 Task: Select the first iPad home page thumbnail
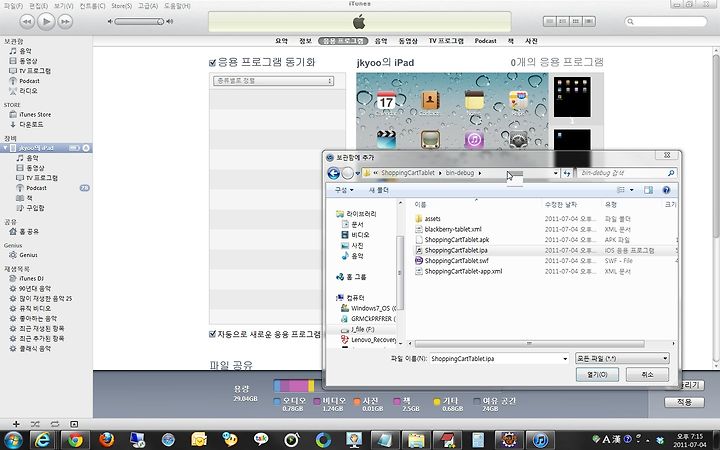[x=572, y=97]
